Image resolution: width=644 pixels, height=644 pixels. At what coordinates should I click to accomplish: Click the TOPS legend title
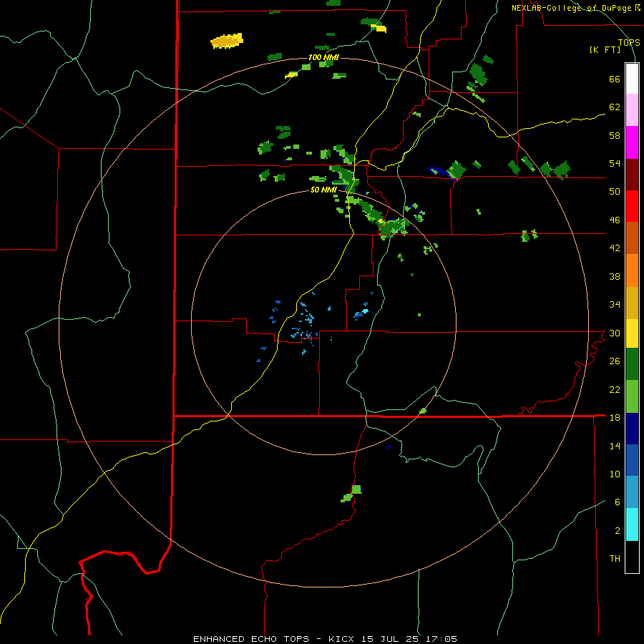tap(629, 42)
